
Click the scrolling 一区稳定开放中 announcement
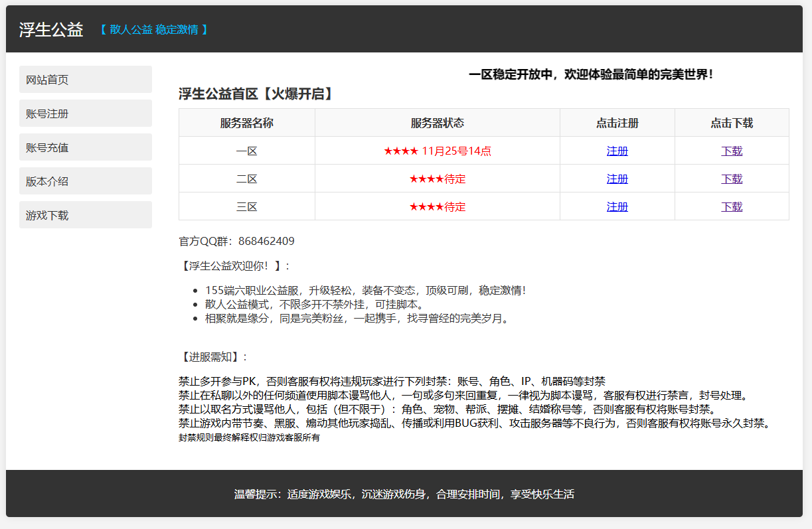click(x=591, y=74)
